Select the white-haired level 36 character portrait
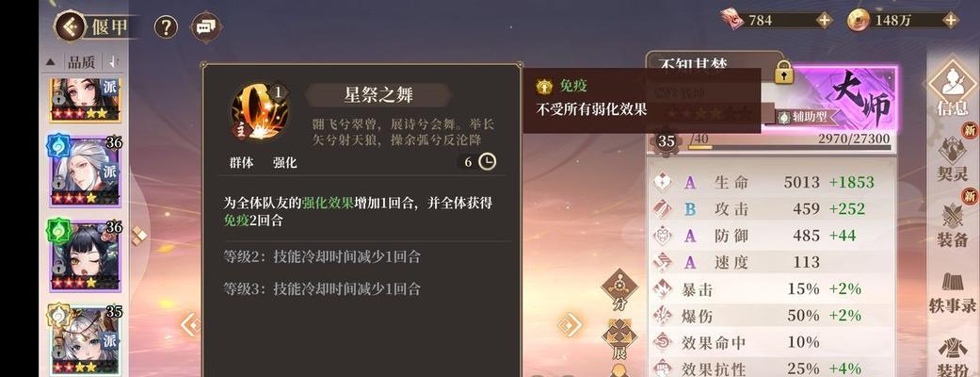980x377 pixels. point(85,171)
